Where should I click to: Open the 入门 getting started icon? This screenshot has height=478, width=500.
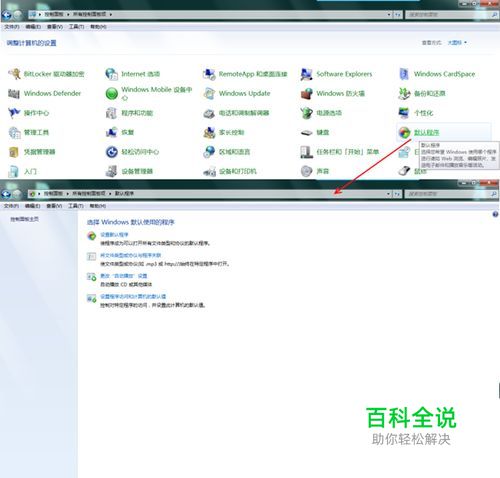[13, 171]
